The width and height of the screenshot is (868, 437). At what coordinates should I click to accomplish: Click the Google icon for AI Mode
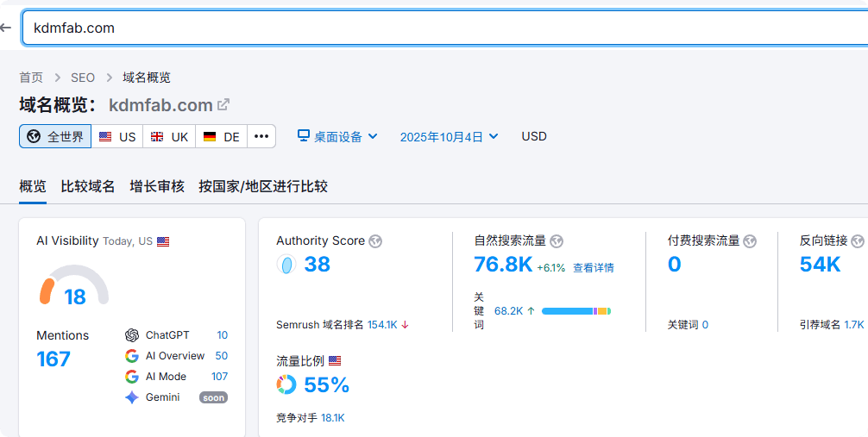132,377
